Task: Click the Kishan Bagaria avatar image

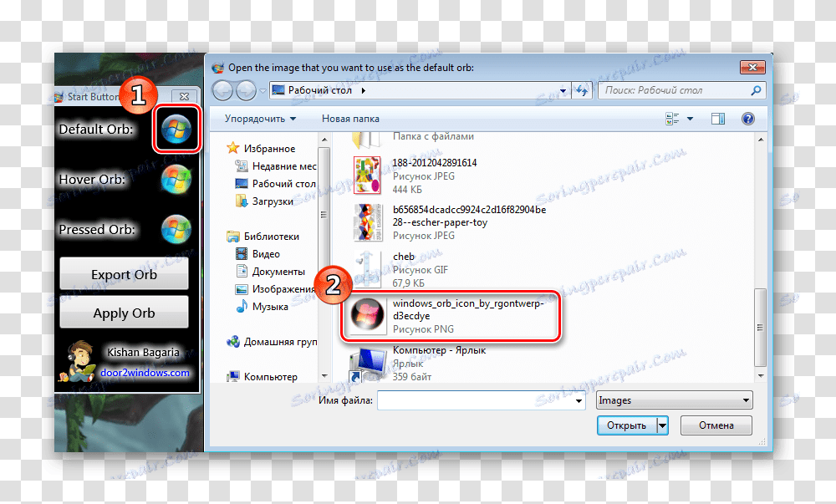Action: 78,361
